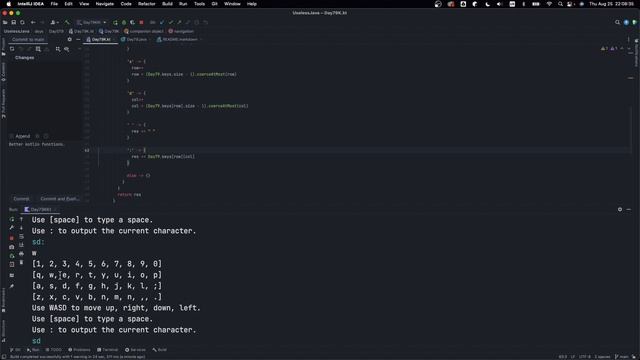Open the Git menu

(x=214, y=4)
